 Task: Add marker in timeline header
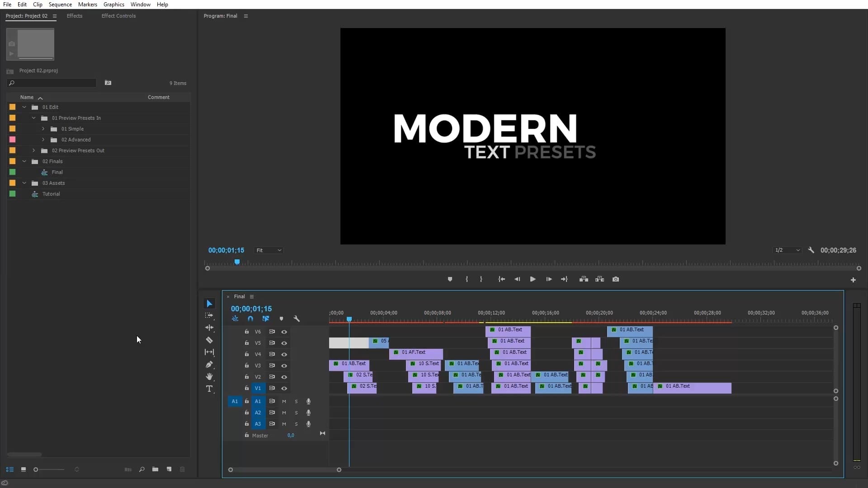coord(281,319)
